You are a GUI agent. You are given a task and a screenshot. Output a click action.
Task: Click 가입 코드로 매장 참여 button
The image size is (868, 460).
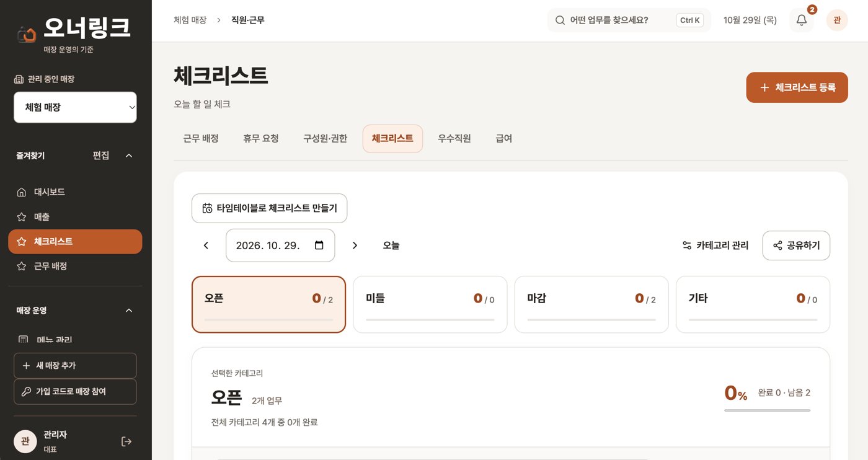pos(75,392)
